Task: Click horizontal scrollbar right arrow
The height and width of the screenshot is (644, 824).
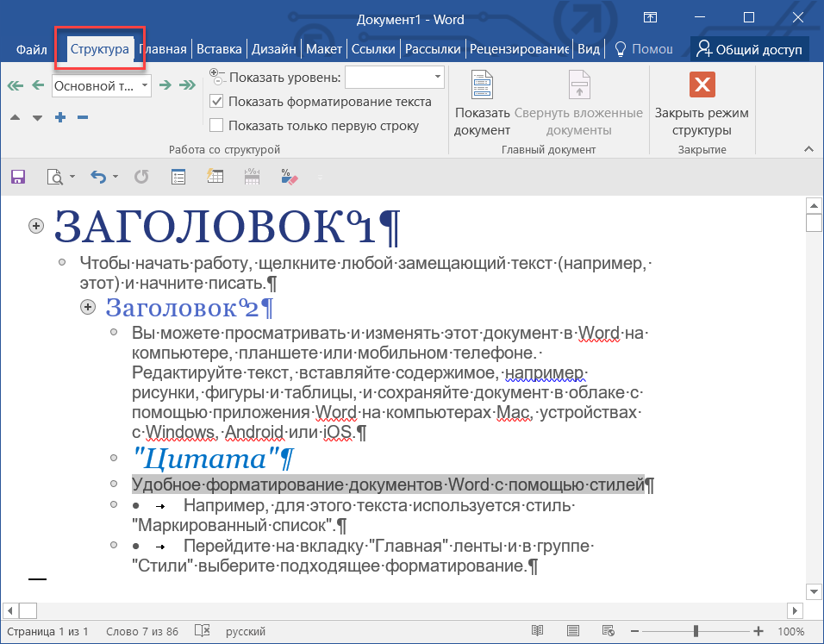Action: tap(795, 610)
